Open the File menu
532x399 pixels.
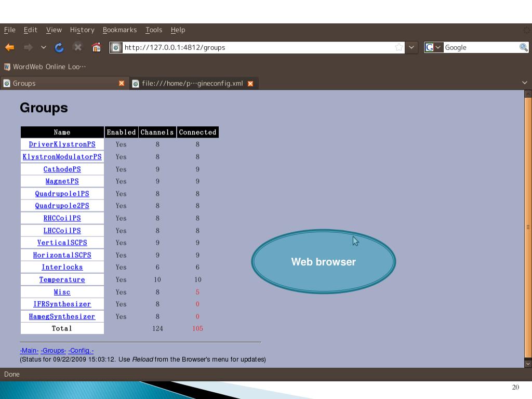pyautogui.click(x=9, y=30)
